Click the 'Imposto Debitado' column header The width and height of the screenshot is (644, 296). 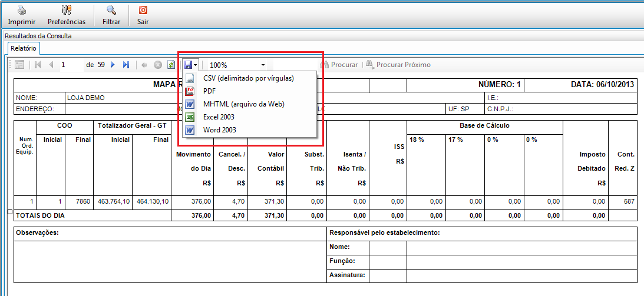click(x=590, y=161)
